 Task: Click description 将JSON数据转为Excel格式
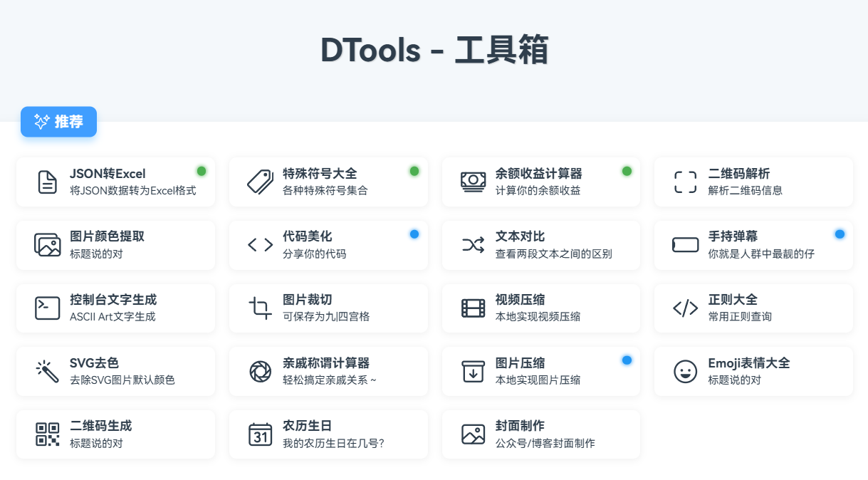tap(133, 191)
